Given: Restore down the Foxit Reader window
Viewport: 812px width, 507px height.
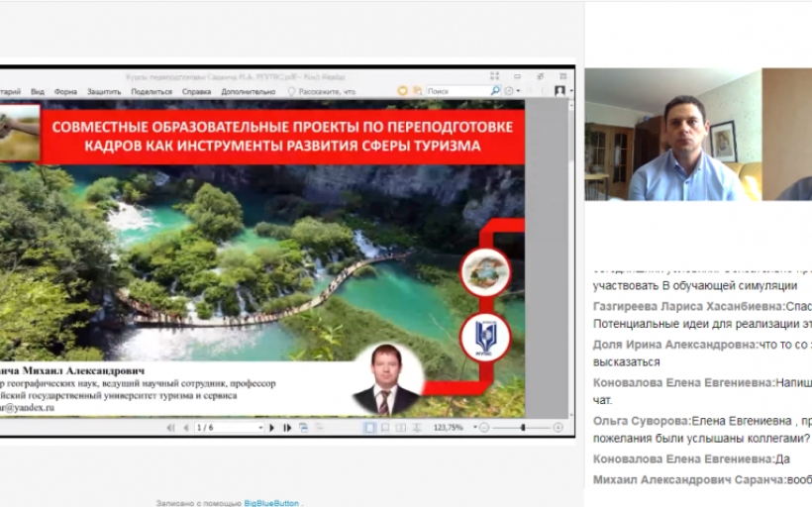Looking at the screenshot, I should (540, 76).
